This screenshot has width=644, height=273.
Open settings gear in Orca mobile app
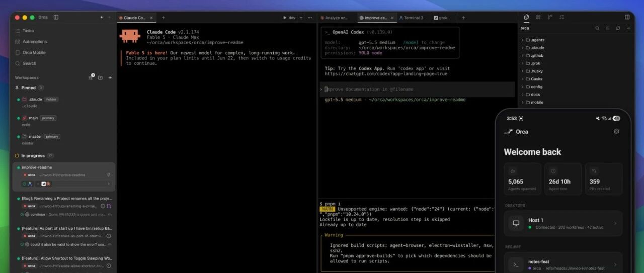point(616,132)
